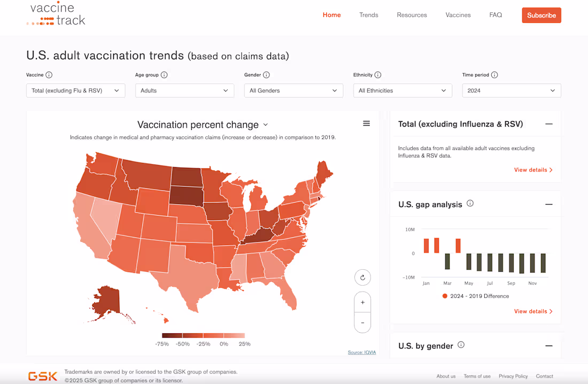
Task: Collapse the Total (excluding Influenza & RSV) panel
Action: 549,123
